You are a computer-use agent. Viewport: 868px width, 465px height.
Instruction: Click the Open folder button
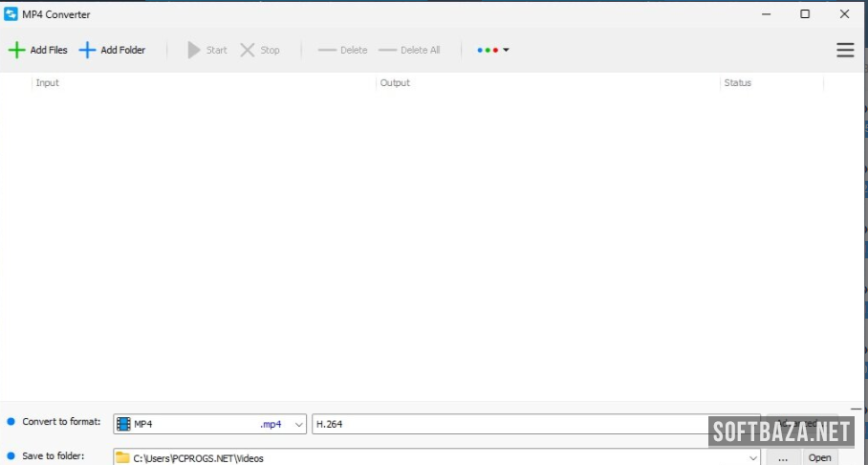819,457
